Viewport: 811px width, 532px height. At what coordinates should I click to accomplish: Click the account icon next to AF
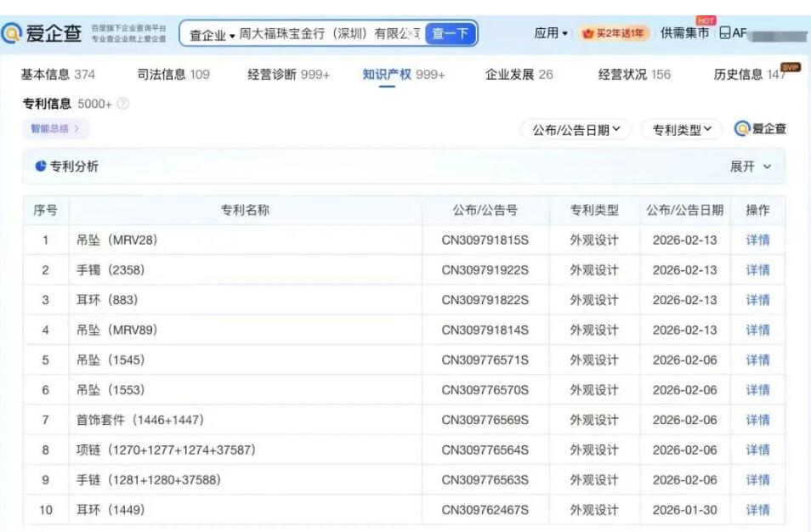pyautogui.click(x=724, y=33)
